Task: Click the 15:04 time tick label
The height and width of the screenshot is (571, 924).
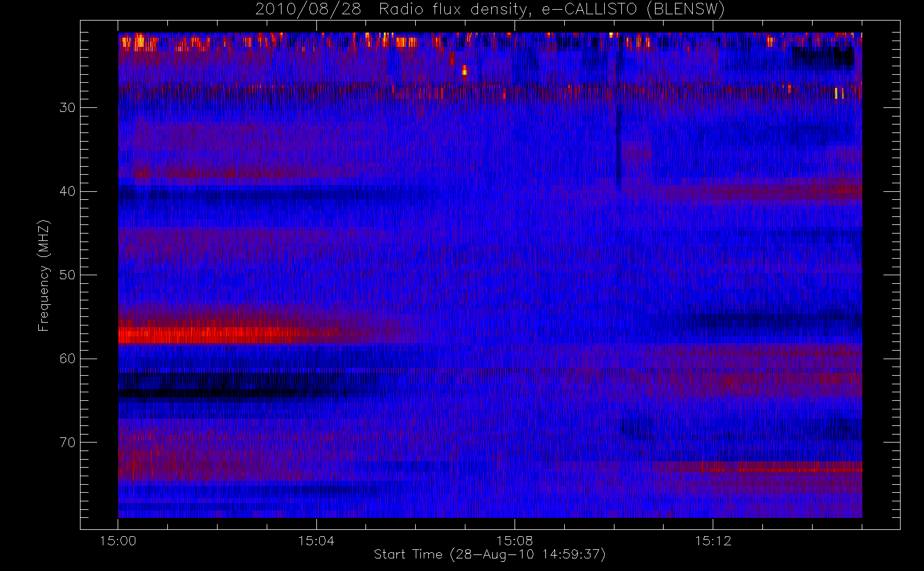Action: click(x=316, y=541)
